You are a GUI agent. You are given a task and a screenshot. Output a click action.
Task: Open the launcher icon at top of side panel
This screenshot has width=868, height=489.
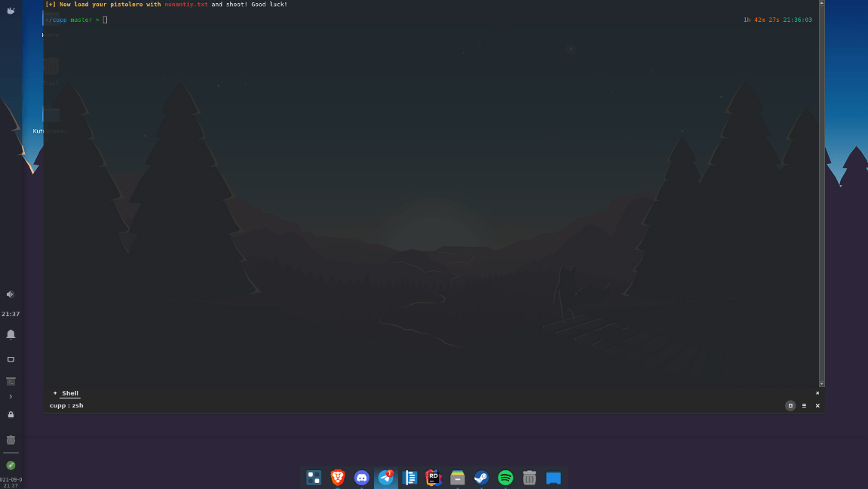tap(11, 11)
